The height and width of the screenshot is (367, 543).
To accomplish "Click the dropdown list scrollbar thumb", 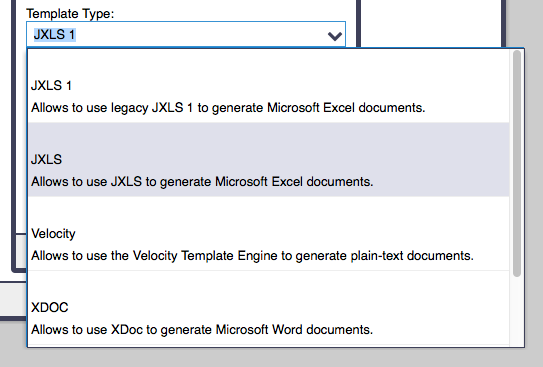I will pos(517,163).
